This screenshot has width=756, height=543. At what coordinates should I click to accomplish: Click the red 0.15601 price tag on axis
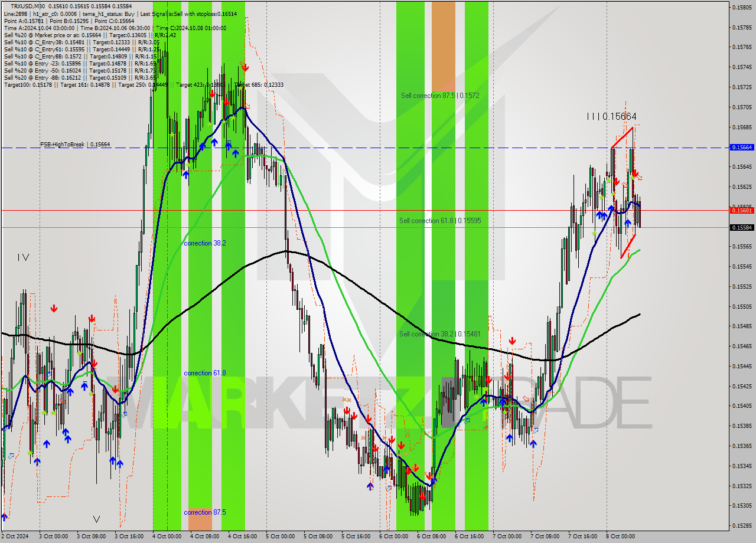tap(741, 210)
